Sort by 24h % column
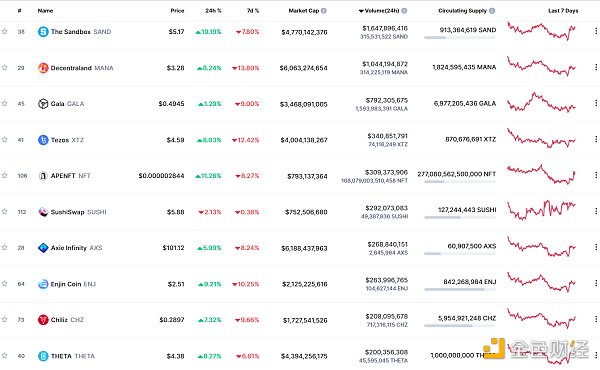 tap(213, 11)
